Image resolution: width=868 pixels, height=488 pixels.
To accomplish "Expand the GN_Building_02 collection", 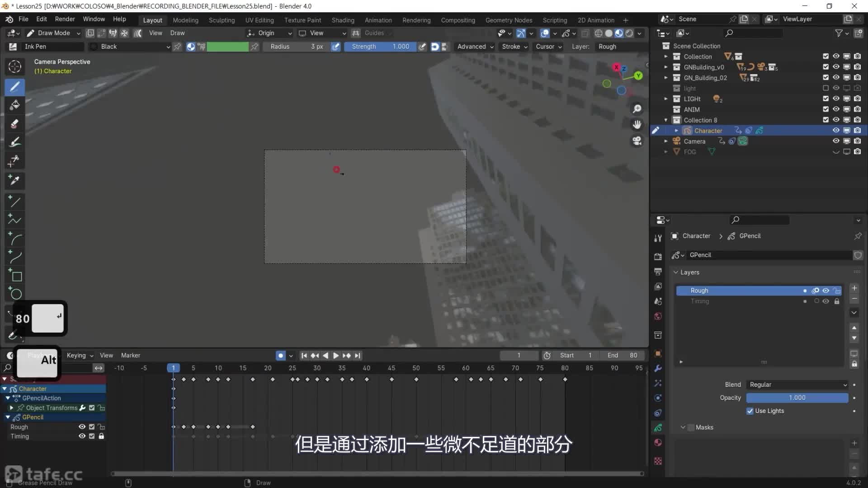I will coord(665,78).
